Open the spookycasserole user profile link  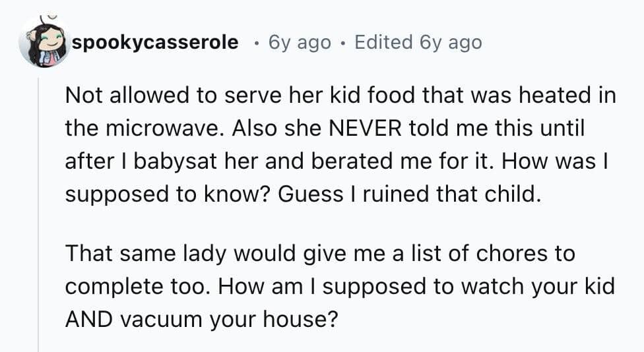click(155, 43)
